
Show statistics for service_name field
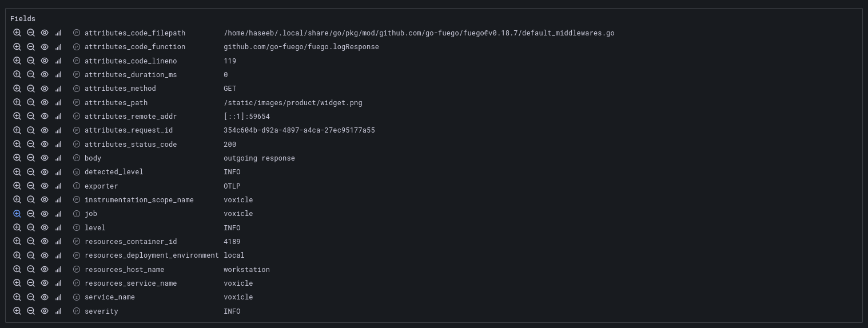(x=58, y=297)
